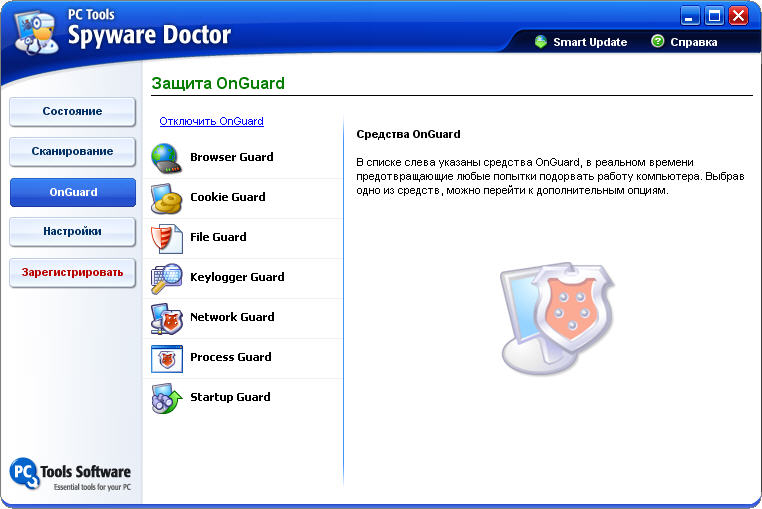
Task: Select the File Guard label
Action: click(218, 237)
